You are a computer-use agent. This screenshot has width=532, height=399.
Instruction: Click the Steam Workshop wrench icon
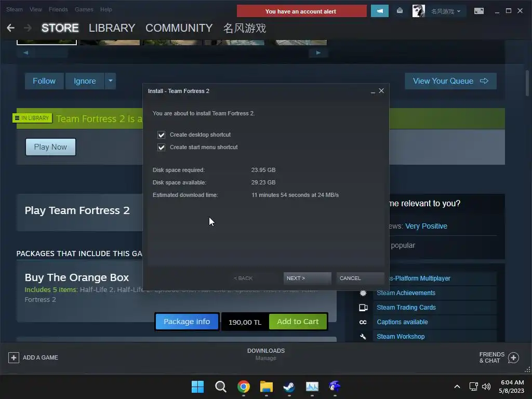[x=363, y=337]
